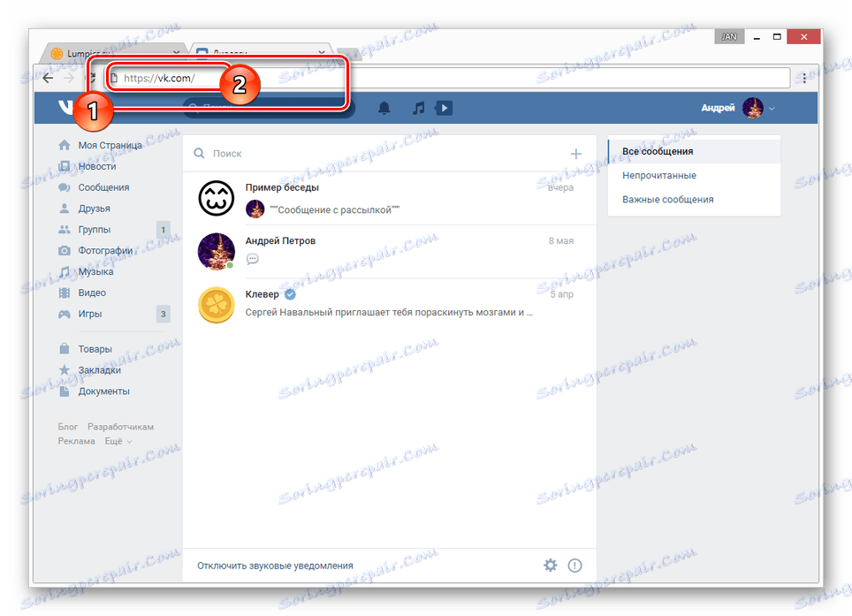Open the Chrome three-dot menu

pyautogui.click(x=805, y=79)
